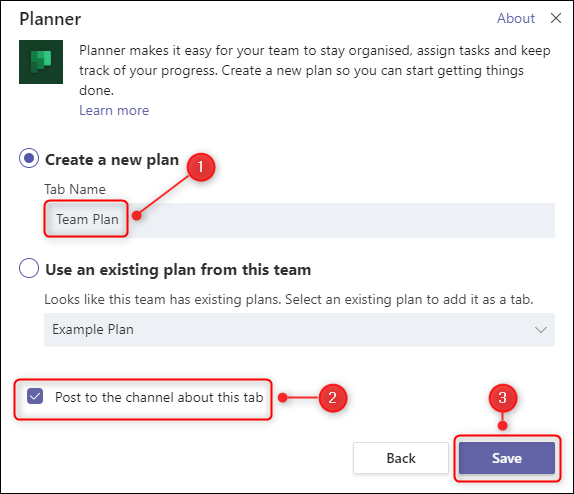Go back using the Back button
Screen dimensions: 574x494
point(401,458)
